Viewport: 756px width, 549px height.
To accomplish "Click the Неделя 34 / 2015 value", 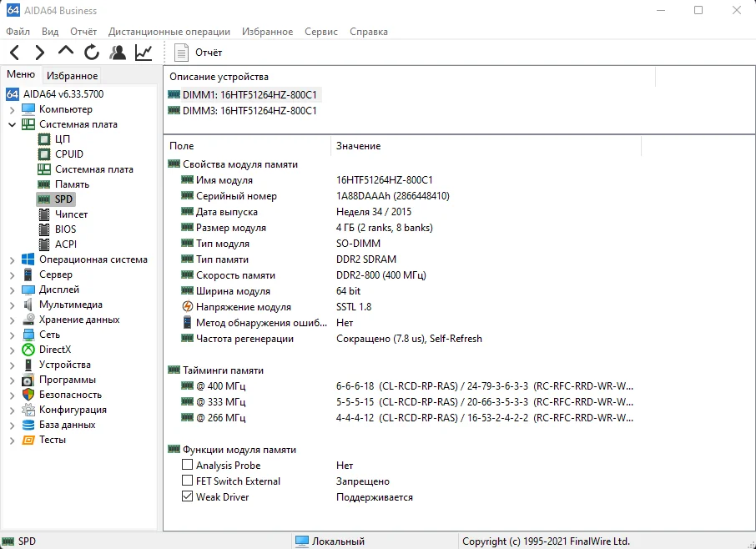I will point(374,212).
